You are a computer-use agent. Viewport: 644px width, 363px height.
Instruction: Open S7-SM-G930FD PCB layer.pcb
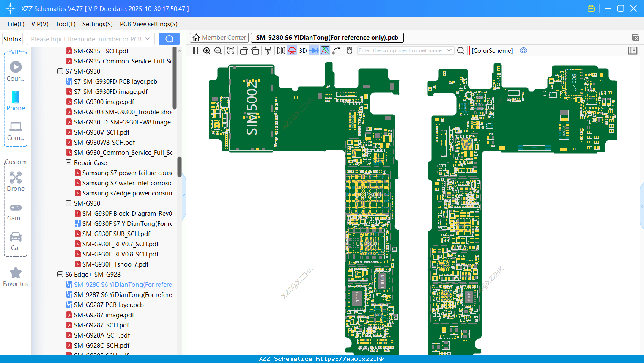pos(115,82)
